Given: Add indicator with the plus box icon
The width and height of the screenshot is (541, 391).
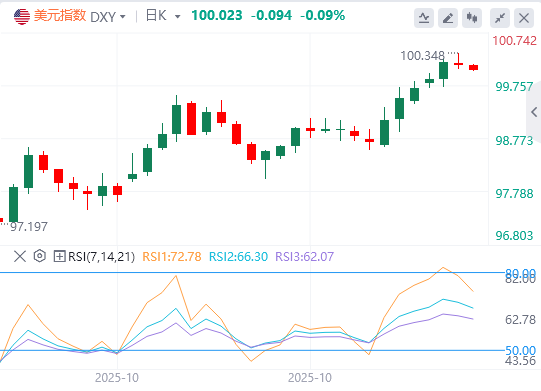Looking at the screenshot, I should coord(59,256).
